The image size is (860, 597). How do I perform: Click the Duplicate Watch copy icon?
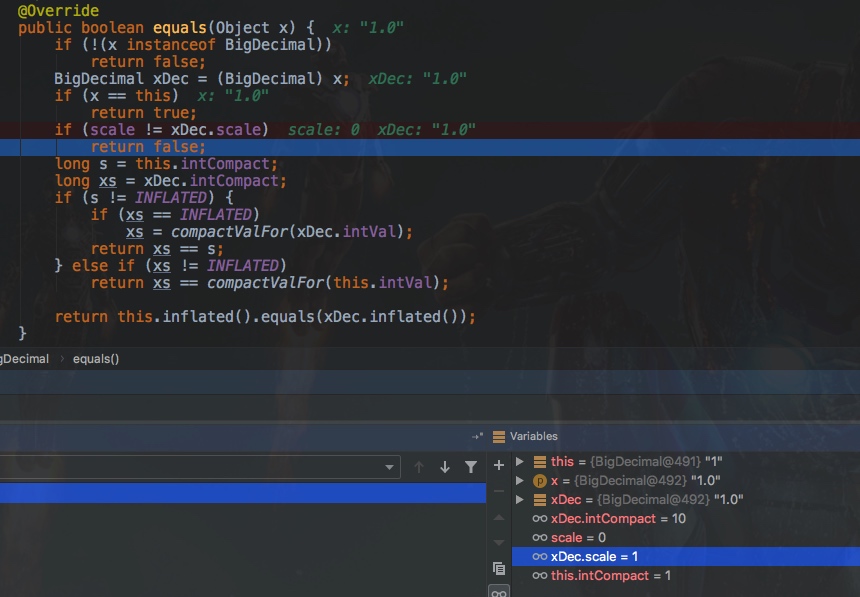click(x=499, y=568)
